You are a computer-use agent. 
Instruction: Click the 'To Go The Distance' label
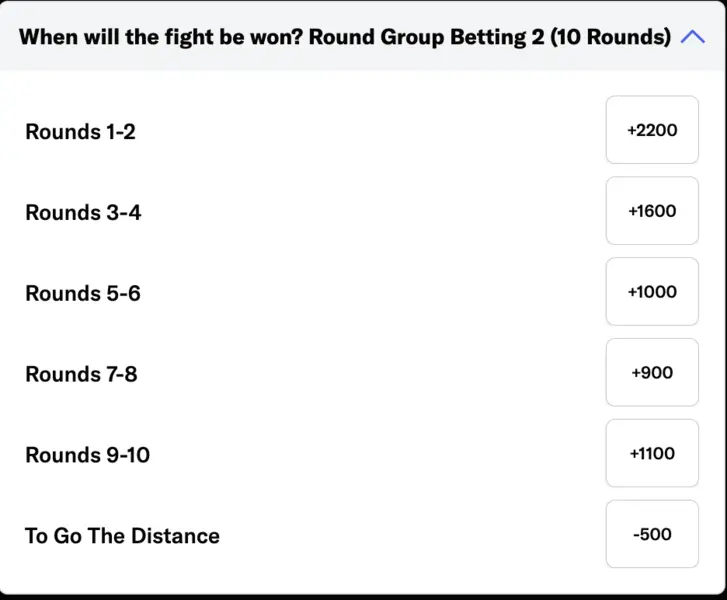pyautogui.click(x=122, y=535)
